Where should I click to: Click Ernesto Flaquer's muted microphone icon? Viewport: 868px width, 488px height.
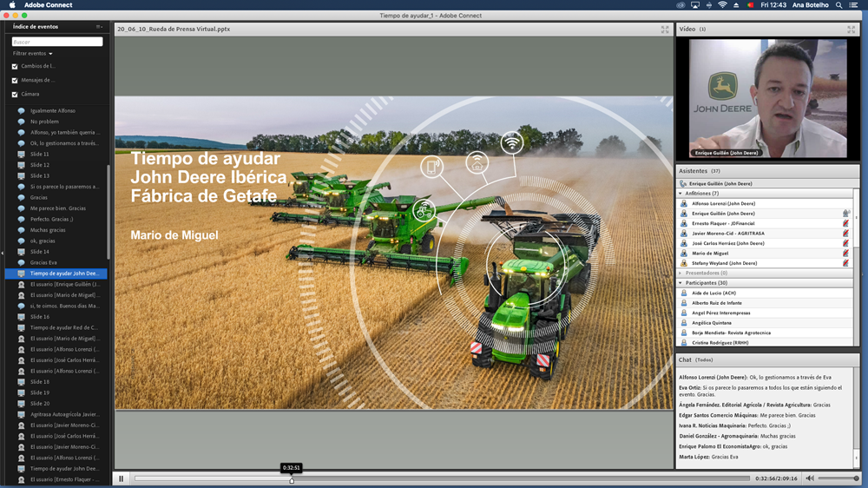pos(845,223)
